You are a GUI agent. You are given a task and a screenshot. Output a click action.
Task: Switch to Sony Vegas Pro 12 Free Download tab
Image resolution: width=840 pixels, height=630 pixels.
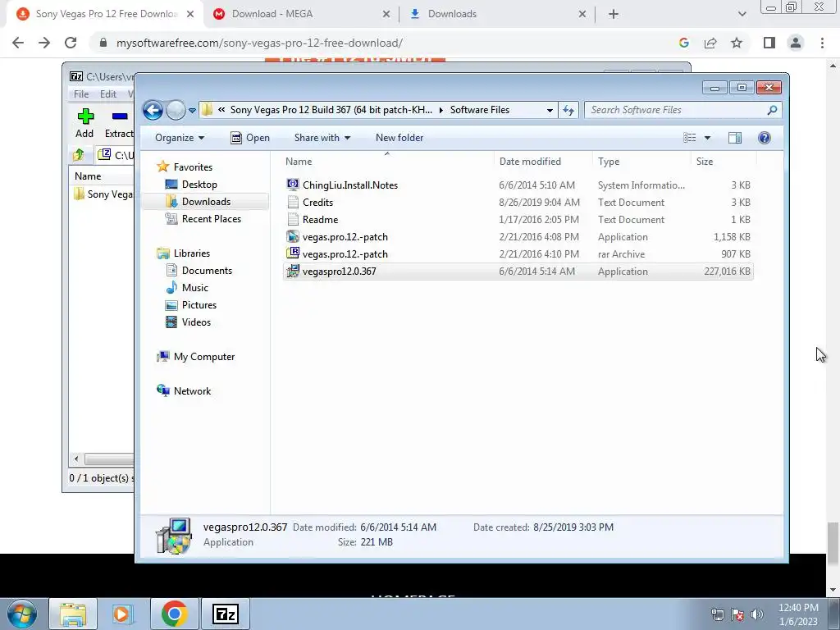pos(106,14)
